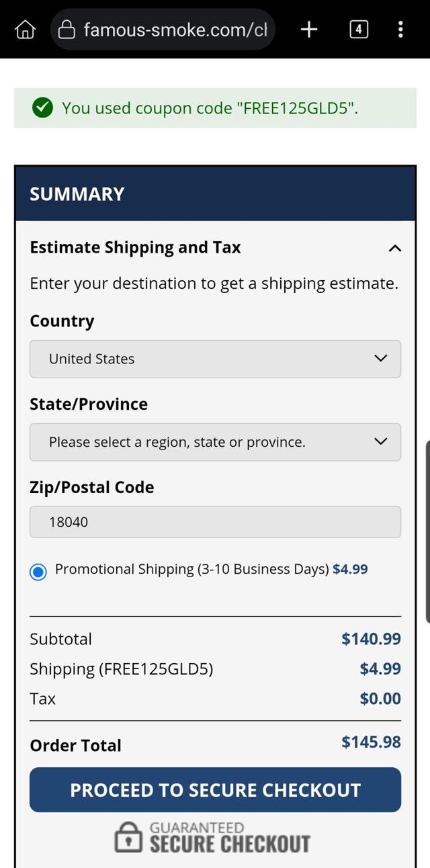Screen dimensions: 430x868
Task: Tap the site security lock icon
Action: (x=67, y=30)
